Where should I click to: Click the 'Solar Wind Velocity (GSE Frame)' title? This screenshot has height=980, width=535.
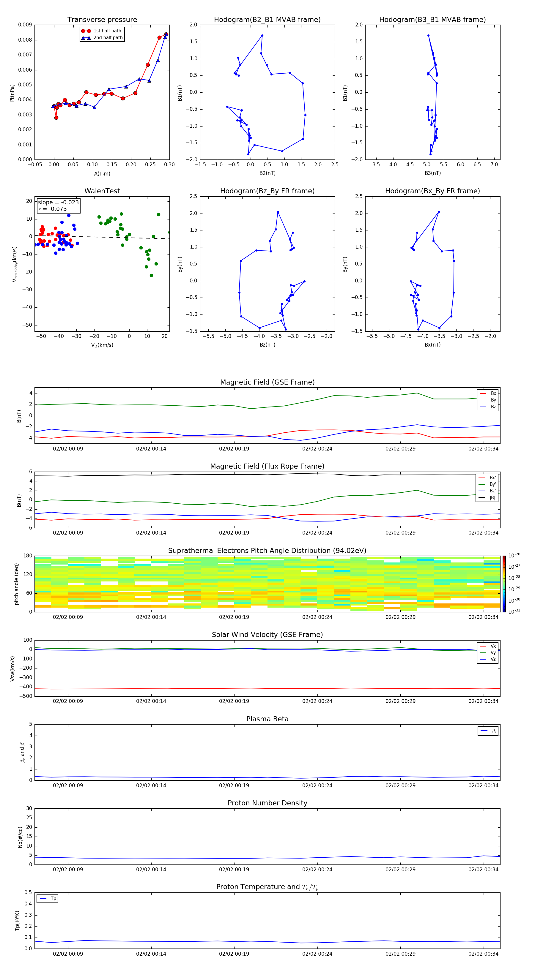coord(267,635)
